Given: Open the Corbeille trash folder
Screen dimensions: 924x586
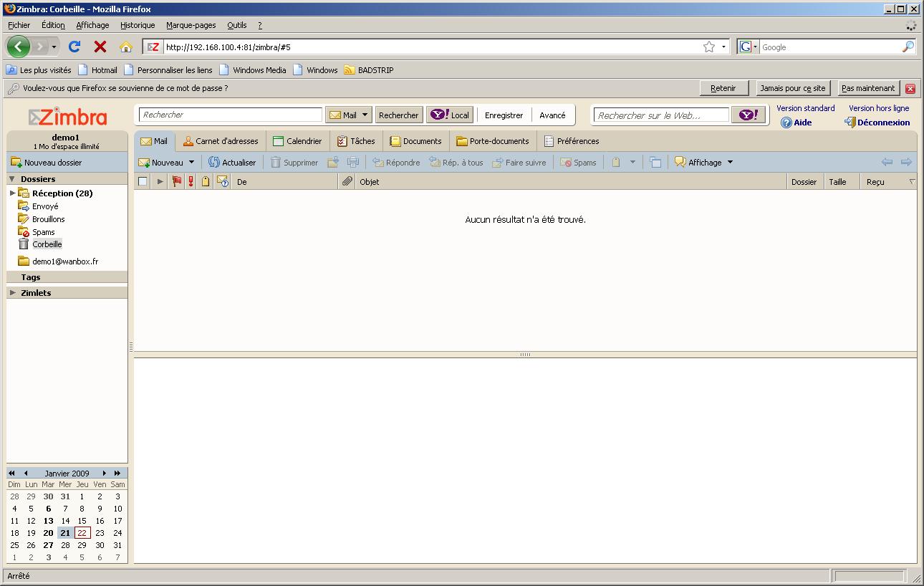Looking at the screenshot, I should pyautogui.click(x=47, y=244).
